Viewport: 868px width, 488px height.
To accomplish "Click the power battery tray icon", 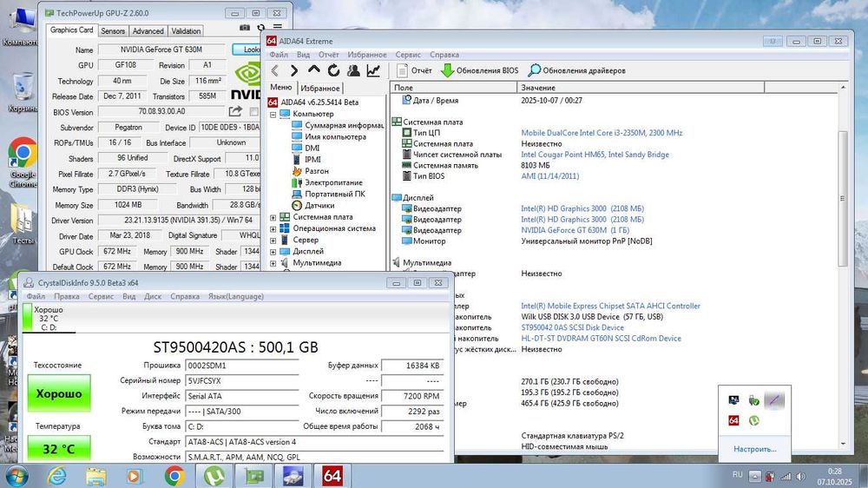I will tap(770, 477).
